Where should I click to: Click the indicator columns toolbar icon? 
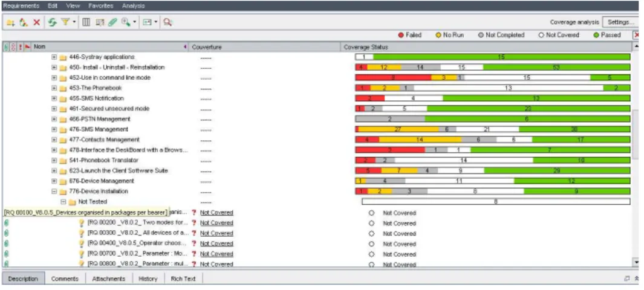(x=100, y=22)
